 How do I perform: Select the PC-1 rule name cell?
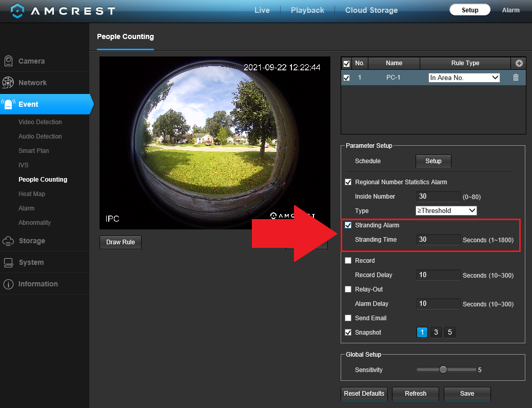(x=393, y=77)
